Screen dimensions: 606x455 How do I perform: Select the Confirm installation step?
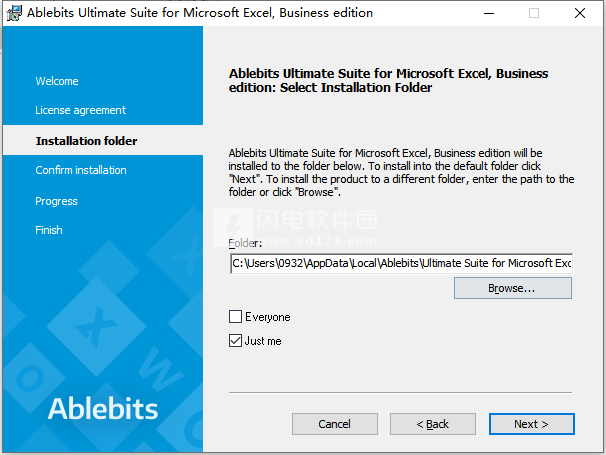tap(81, 170)
